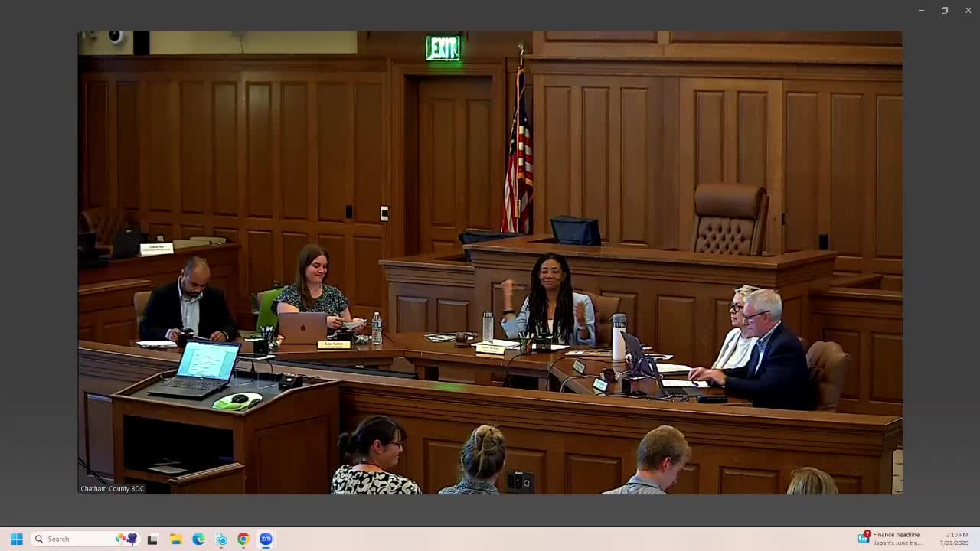980x551 pixels.
Task: Open the Windows Start menu
Action: click(x=16, y=539)
